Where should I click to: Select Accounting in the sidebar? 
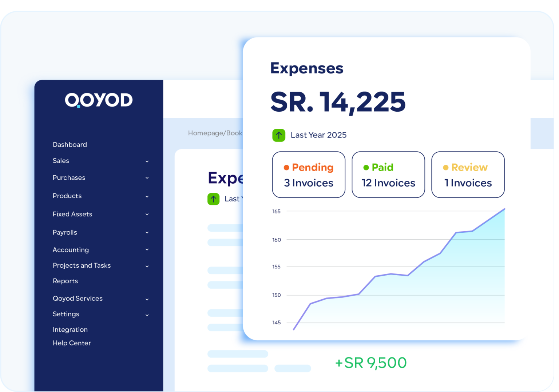(x=71, y=250)
